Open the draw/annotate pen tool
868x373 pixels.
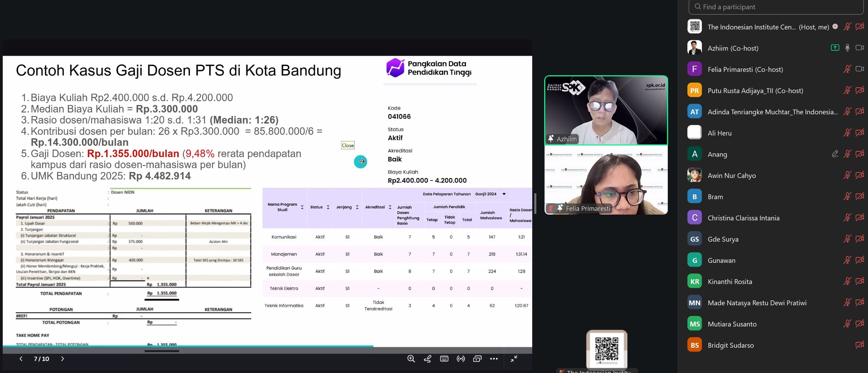pos(427,359)
